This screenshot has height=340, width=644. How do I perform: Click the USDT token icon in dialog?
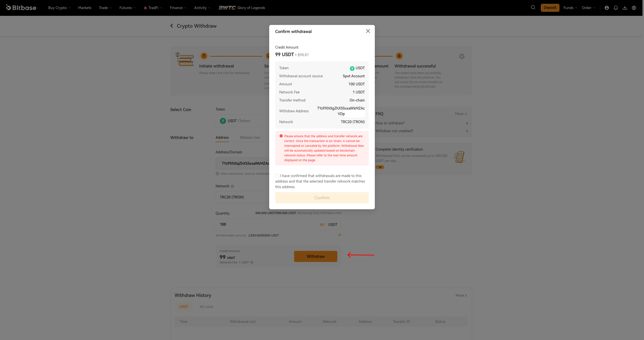tap(352, 68)
